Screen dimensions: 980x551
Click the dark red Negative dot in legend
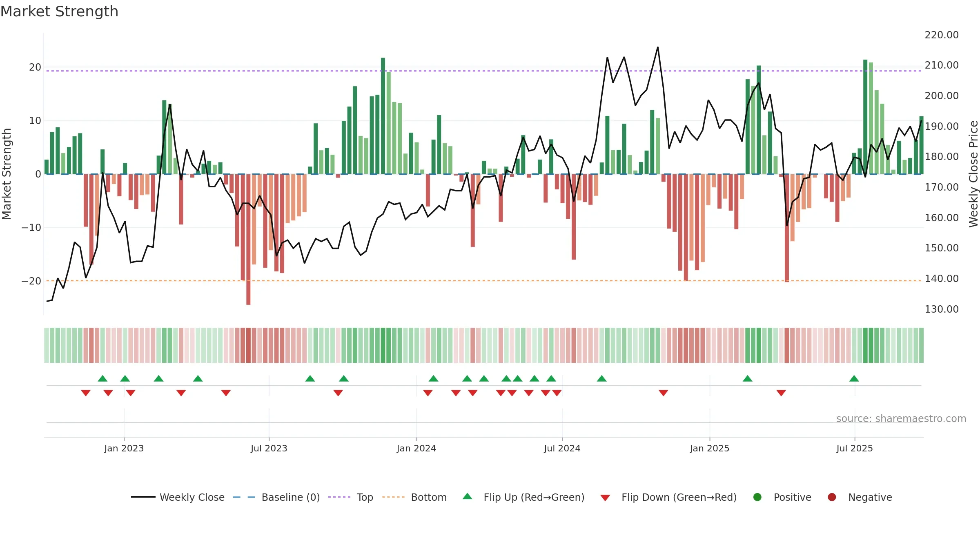(832, 497)
